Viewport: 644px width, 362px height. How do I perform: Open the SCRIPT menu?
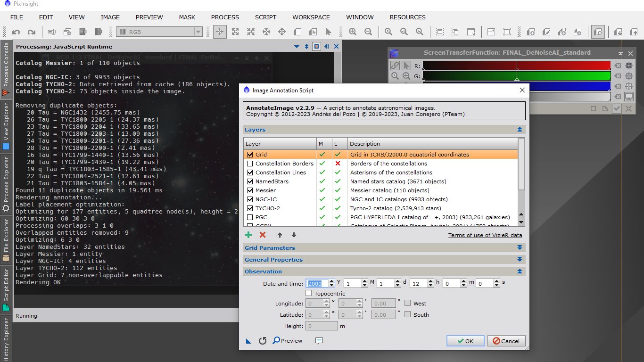[265, 17]
